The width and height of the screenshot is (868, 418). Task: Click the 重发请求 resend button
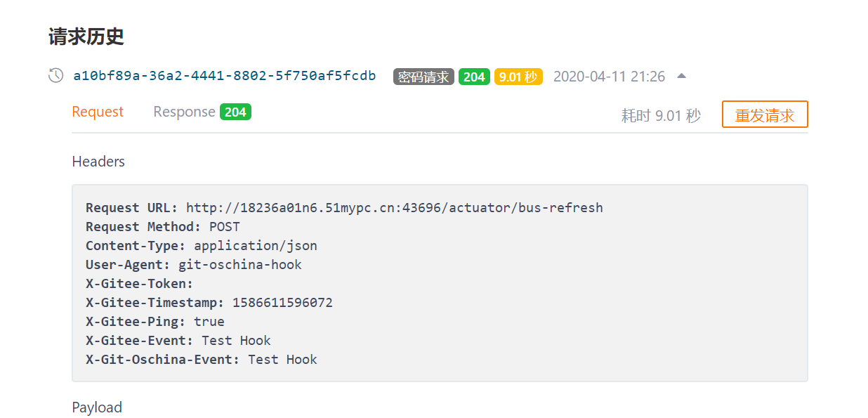tap(765, 114)
